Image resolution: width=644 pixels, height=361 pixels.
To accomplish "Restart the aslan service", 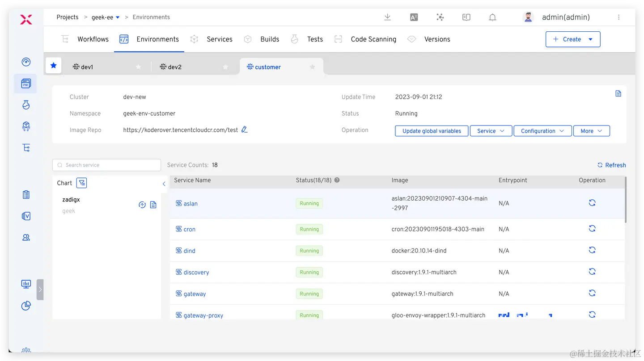I will pos(592,203).
